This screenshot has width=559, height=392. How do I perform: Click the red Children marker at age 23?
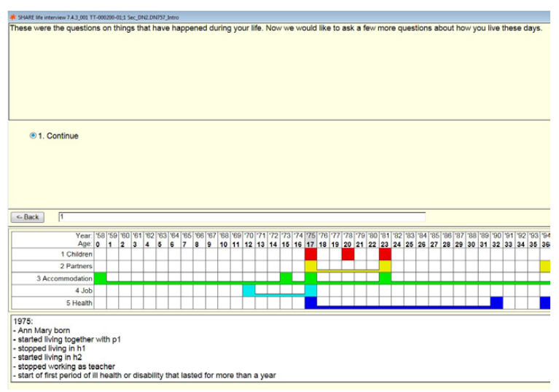pyautogui.click(x=385, y=254)
